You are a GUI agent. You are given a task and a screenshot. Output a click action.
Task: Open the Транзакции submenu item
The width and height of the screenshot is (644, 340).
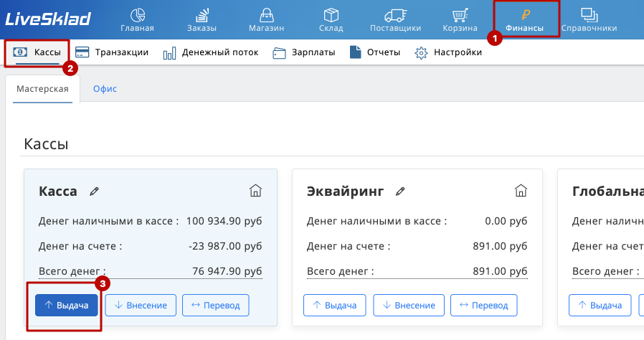112,52
